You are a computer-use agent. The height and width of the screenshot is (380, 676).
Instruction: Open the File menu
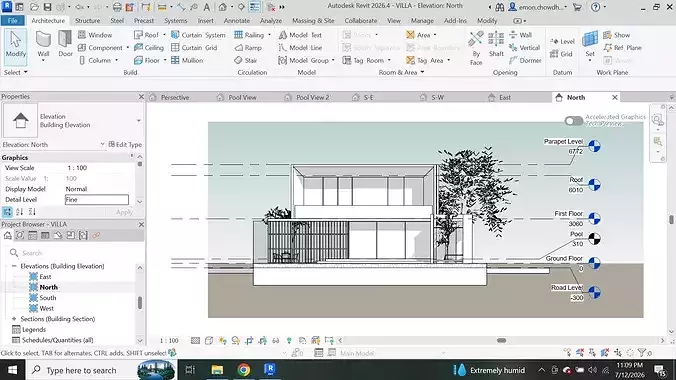(13, 20)
